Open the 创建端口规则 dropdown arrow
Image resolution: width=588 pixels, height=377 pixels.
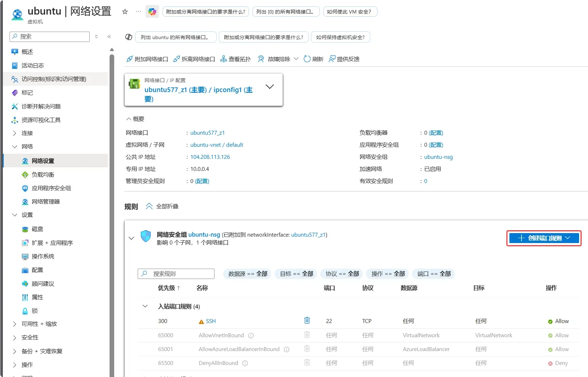point(568,238)
